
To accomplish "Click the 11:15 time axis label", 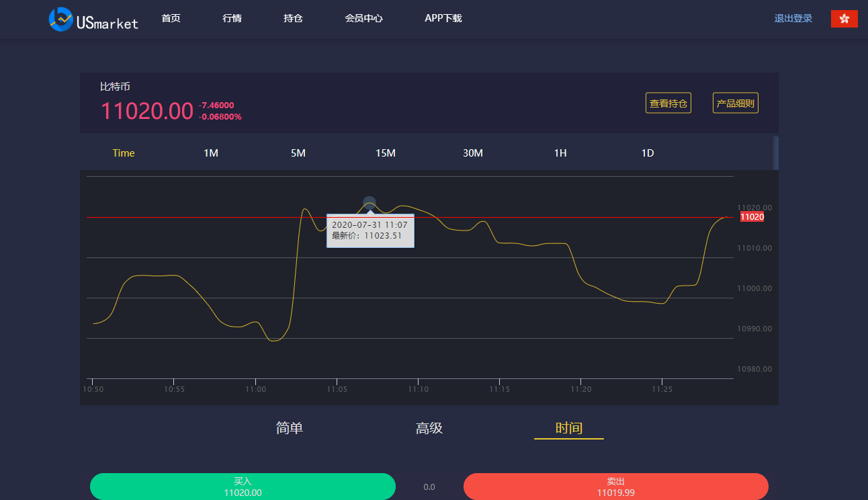I will 499,389.
